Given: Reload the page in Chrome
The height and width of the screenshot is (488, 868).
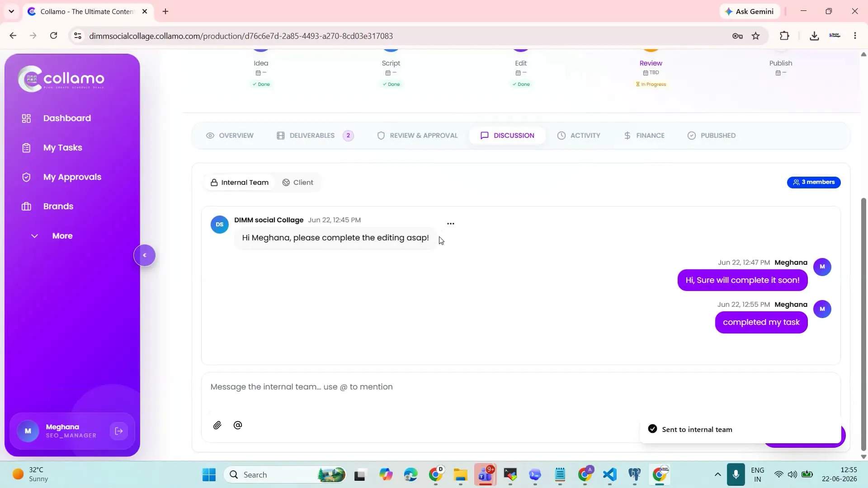Looking at the screenshot, I should [x=53, y=36].
